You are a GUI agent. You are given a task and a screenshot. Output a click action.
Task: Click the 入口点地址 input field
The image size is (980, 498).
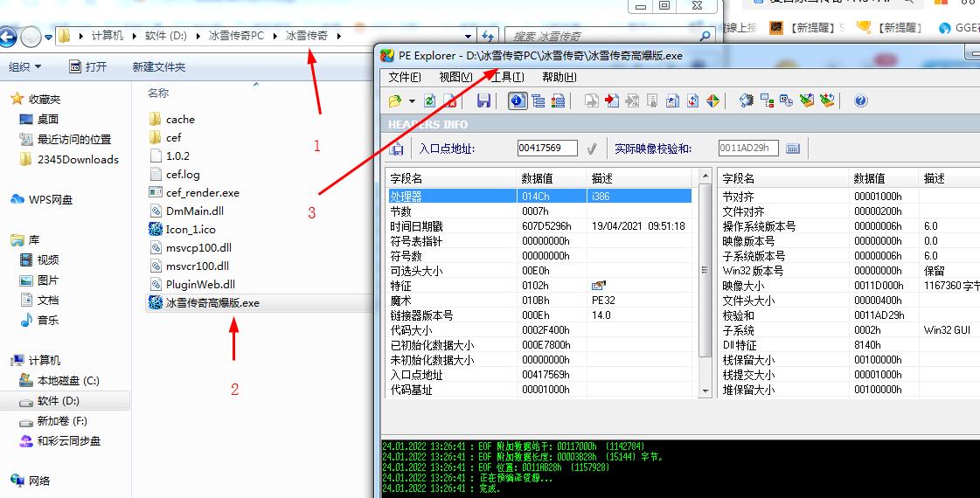pos(547,149)
